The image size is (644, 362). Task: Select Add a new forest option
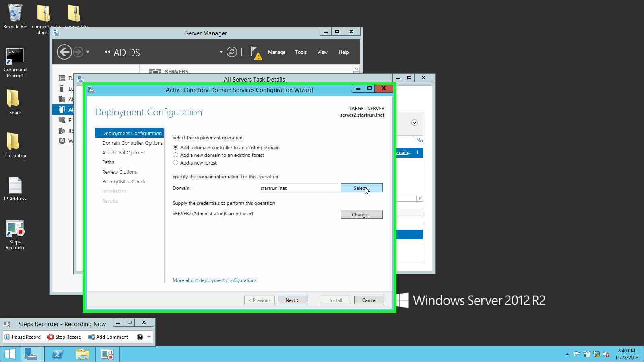tap(195, 163)
